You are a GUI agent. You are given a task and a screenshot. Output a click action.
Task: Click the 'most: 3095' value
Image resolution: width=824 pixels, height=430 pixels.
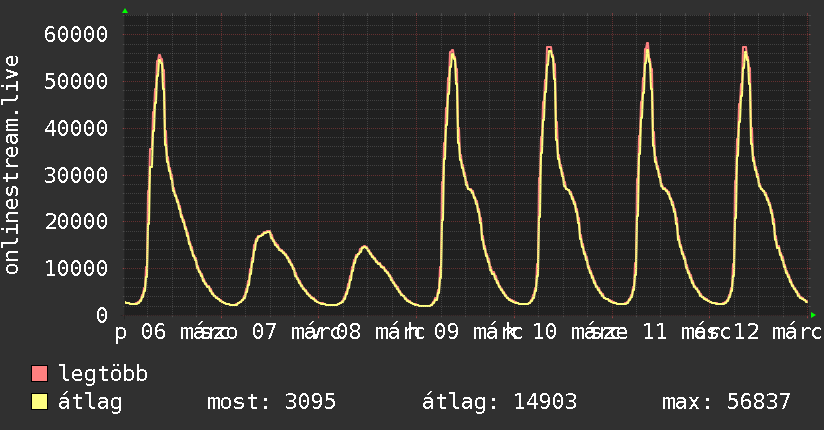[271, 402]
